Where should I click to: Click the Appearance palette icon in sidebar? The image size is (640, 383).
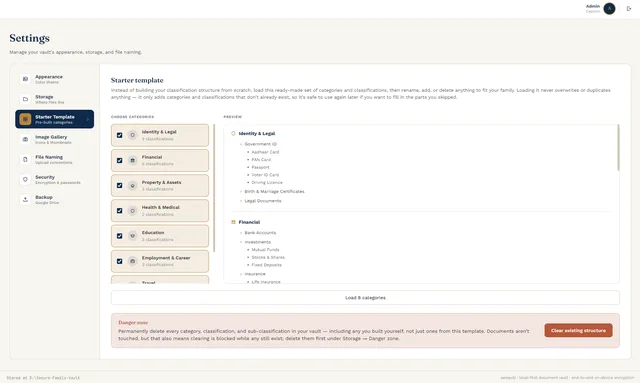pyautogui.click(x=25, y=79)
